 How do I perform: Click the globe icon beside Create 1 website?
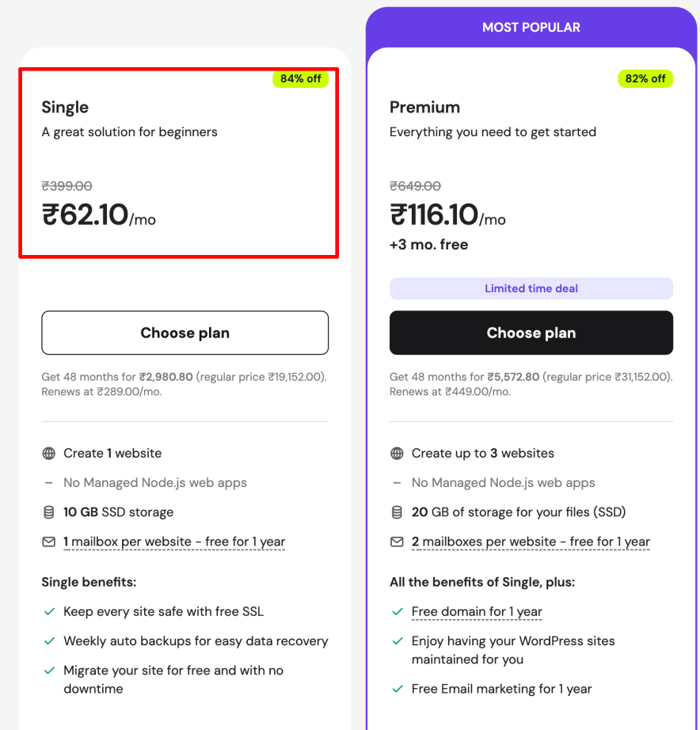tap(49, 454)
